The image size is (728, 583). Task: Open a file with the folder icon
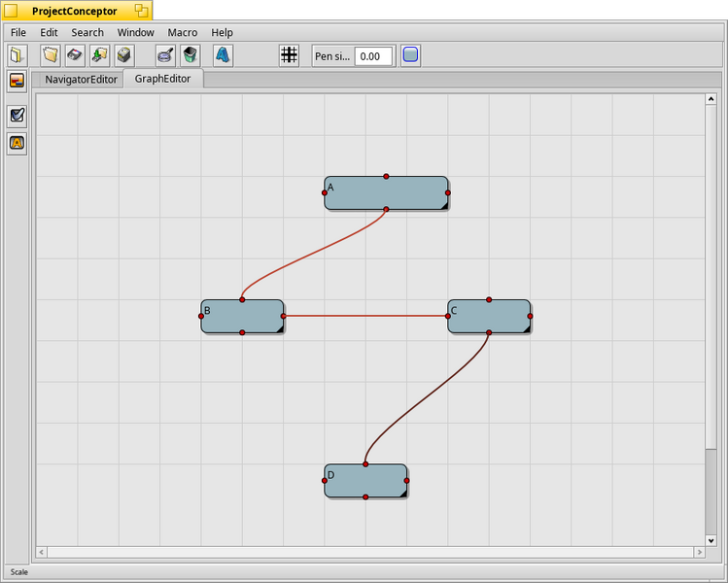click(x=51, y=55)
